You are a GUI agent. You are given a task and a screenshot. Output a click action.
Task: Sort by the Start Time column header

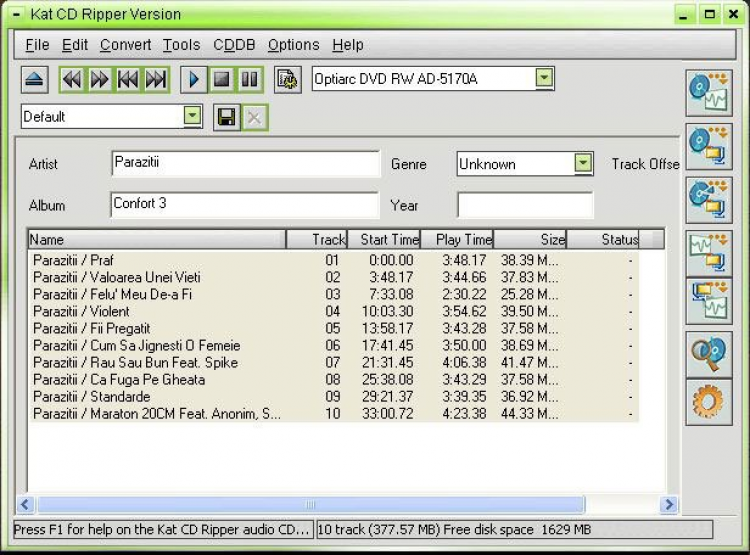click(384, 239)
